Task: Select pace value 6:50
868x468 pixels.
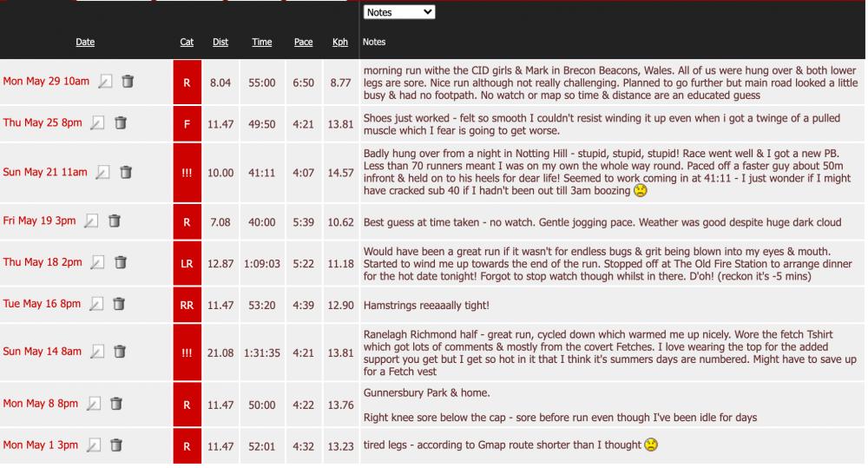Action: pos(303,82)
